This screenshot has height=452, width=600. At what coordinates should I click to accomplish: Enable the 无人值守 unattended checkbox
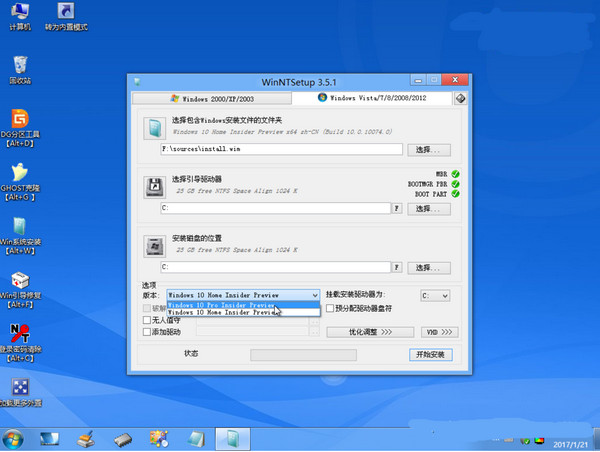pos(147,320)
